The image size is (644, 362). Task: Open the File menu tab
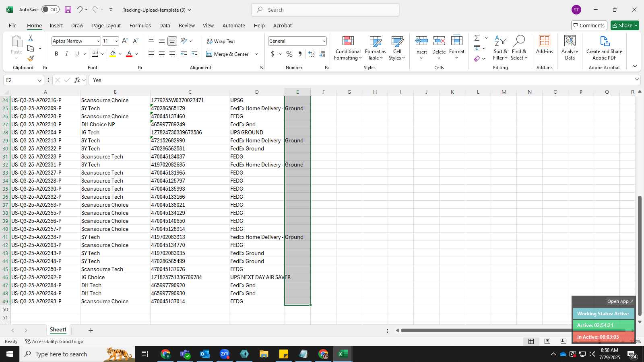[12, 25]
